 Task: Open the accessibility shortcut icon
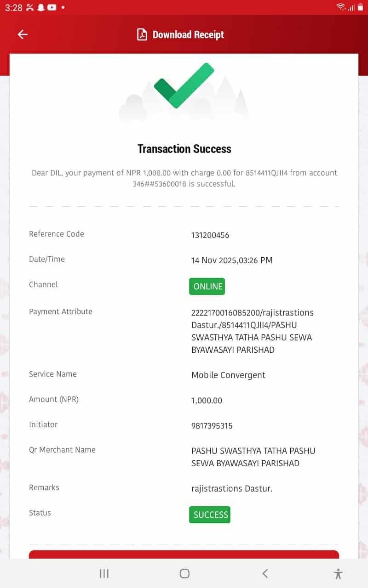point(339,573)
